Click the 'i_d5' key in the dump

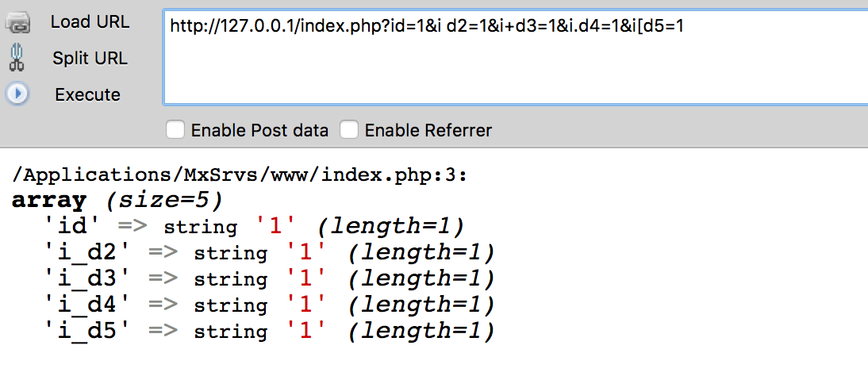pos(89,331)
